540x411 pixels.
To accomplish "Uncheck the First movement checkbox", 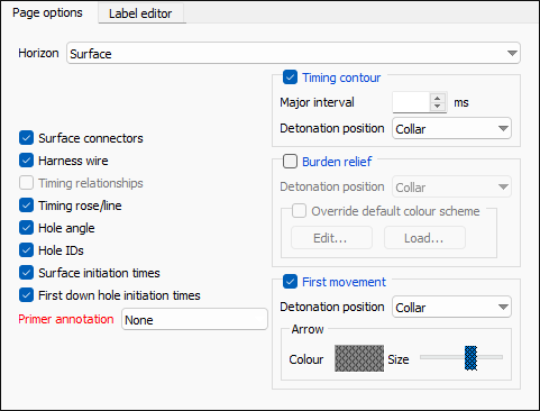I will click(x=290, y=282).
